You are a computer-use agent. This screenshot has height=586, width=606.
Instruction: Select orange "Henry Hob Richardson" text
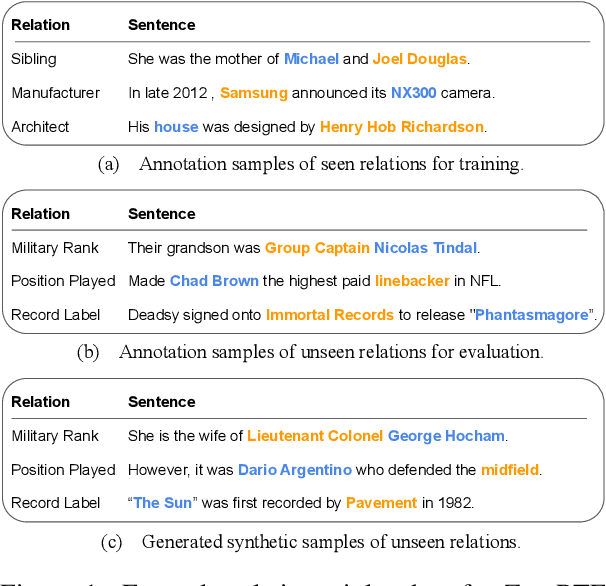402,127
